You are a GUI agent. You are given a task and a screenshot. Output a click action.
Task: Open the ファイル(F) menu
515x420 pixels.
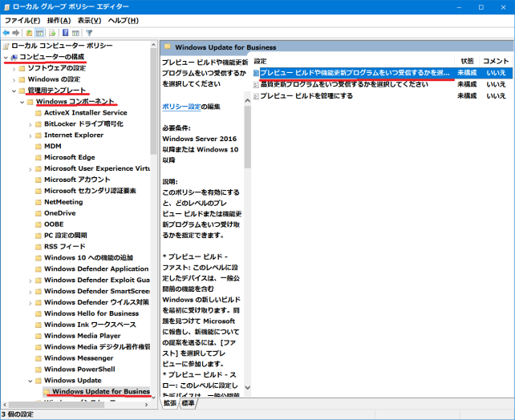(22, 21)
